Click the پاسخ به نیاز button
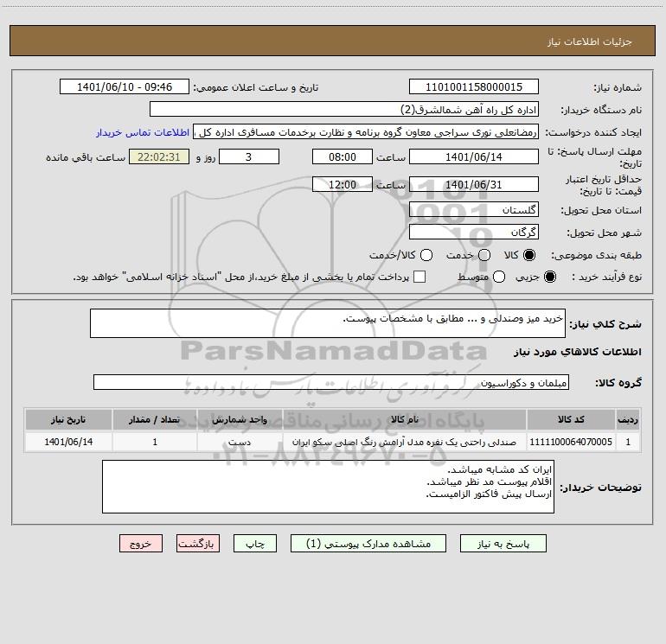This screenshot has width=666, height=644. (503, 544)
